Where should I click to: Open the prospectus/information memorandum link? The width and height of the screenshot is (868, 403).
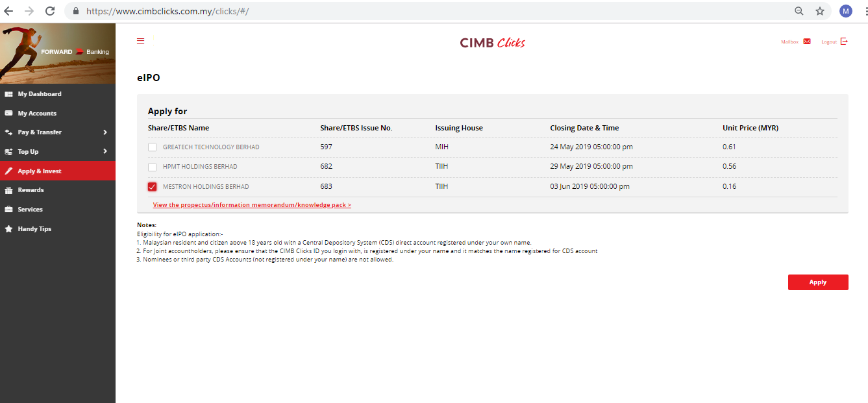(x=252, y=205)
